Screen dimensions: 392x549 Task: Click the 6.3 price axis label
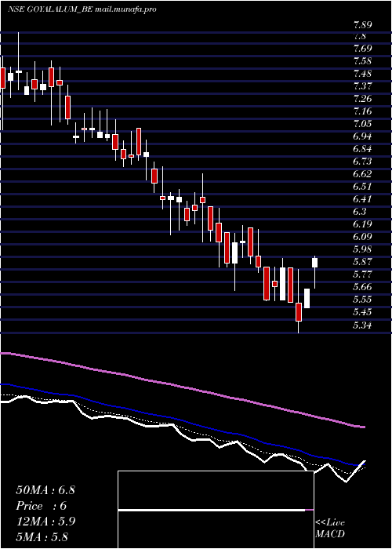(x=360, y=212)
